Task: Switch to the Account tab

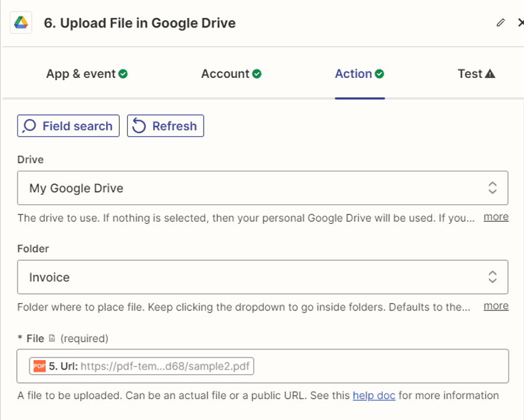Action: 231,73
